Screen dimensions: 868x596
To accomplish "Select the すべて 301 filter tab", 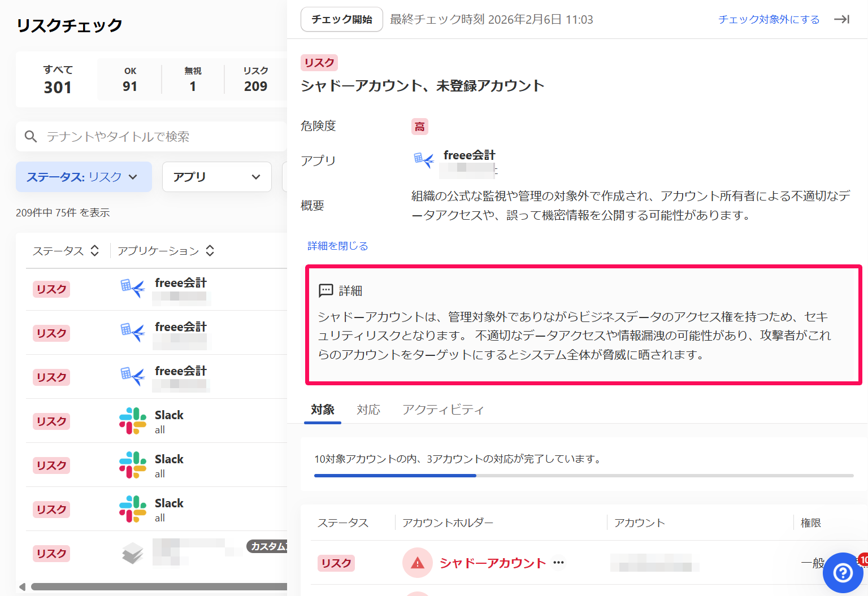I will [x=58, y=80].
